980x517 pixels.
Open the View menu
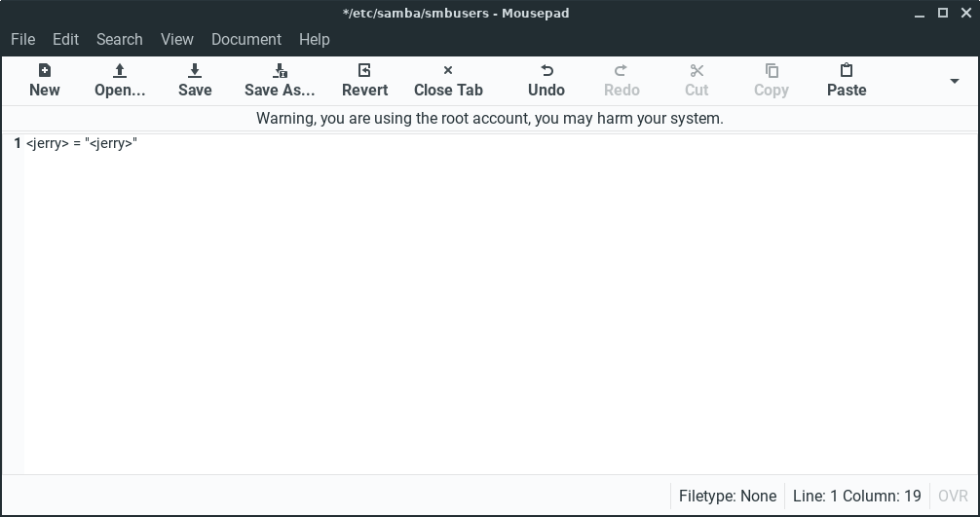(x=177, y=39)
